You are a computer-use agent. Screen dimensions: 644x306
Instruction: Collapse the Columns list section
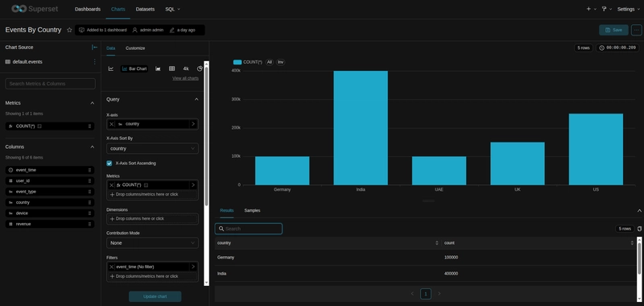(x=92, y=147)
